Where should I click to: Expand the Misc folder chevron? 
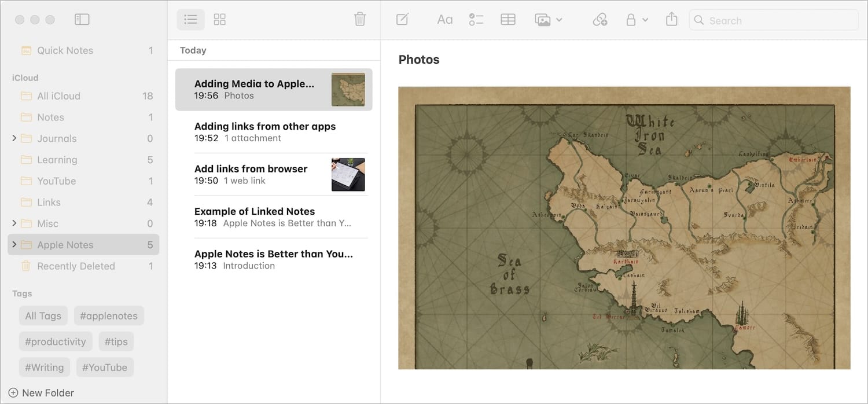14,223
